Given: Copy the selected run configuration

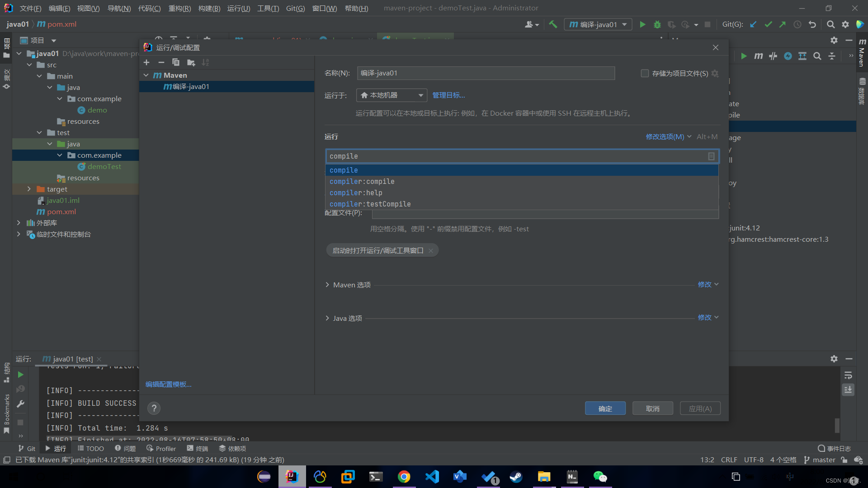Looking at the screenshot, I should click(176, 62).
